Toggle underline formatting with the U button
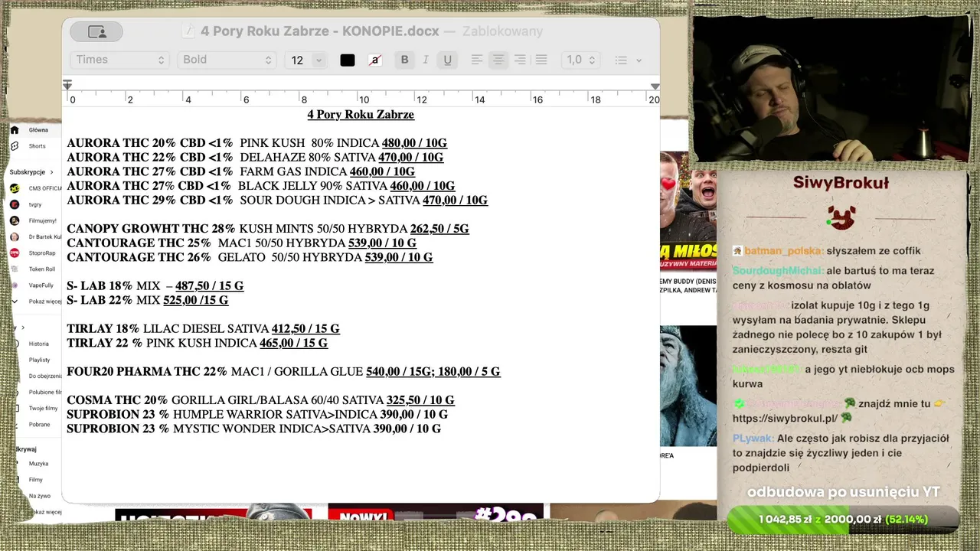The height and width of the screenshot is (551, 980). (x=447, y=60)
